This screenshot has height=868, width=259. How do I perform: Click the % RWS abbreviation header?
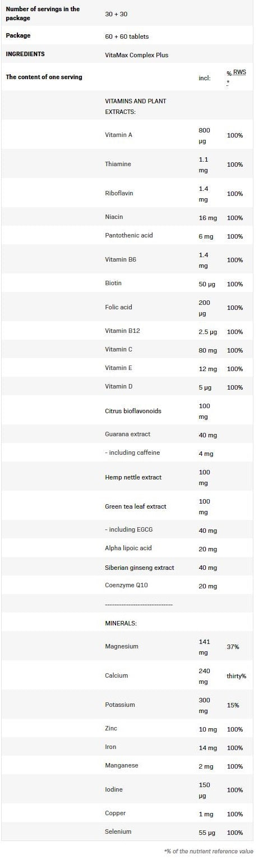236,77
